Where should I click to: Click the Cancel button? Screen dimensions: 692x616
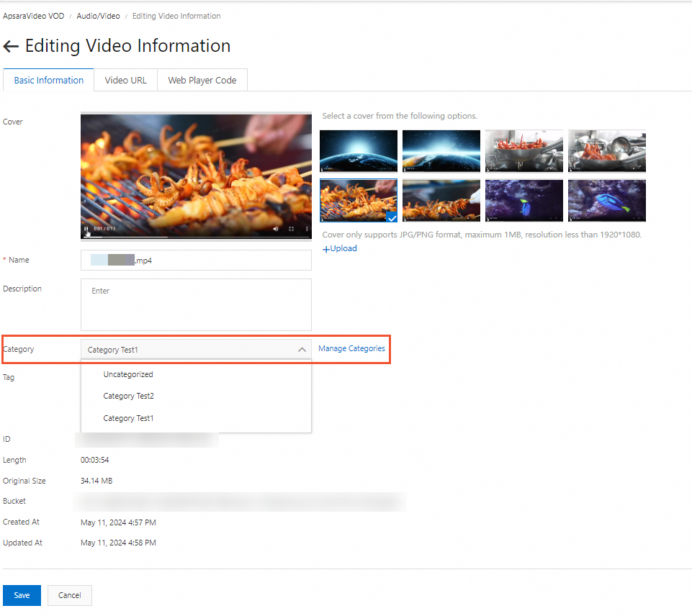[70, 595]
